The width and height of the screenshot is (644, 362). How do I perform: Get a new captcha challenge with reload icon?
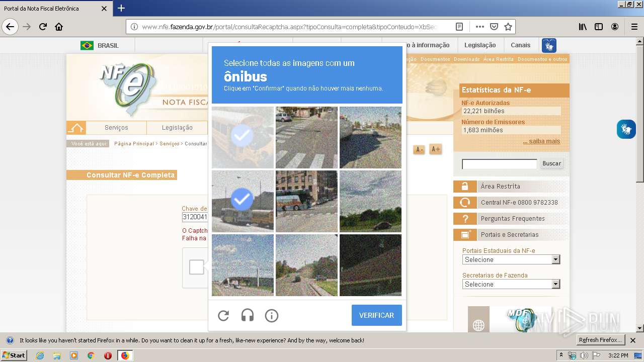coord(223,315)
